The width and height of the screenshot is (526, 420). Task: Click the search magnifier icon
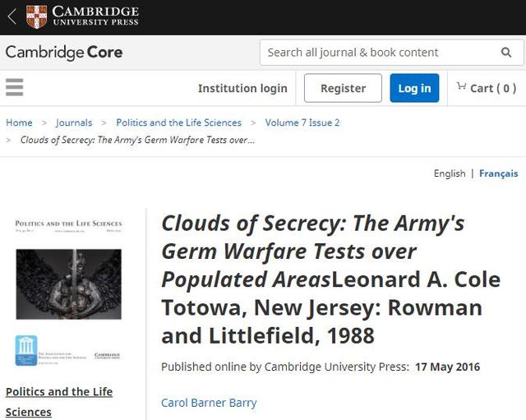(x=506, y=53)
